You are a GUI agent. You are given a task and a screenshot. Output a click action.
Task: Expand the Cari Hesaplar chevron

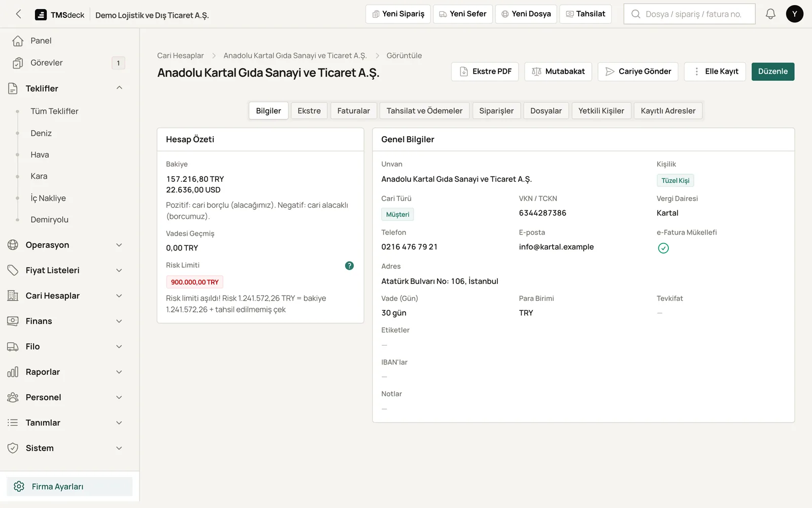point(119,296)
